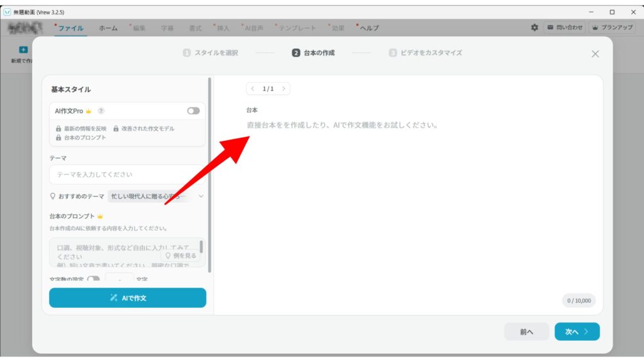Click the settings gear icon
Viewport: 644px width, 362px height.
[x=535, y=28]
